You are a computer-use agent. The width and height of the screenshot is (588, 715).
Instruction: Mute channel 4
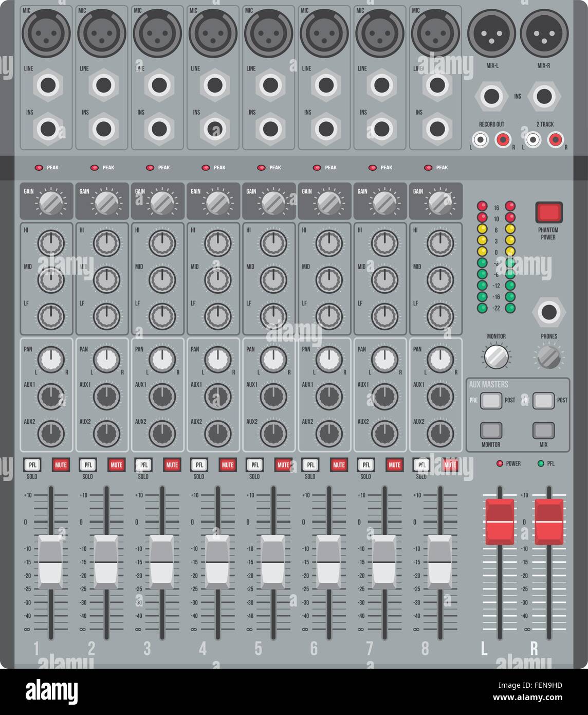(228, 465)
